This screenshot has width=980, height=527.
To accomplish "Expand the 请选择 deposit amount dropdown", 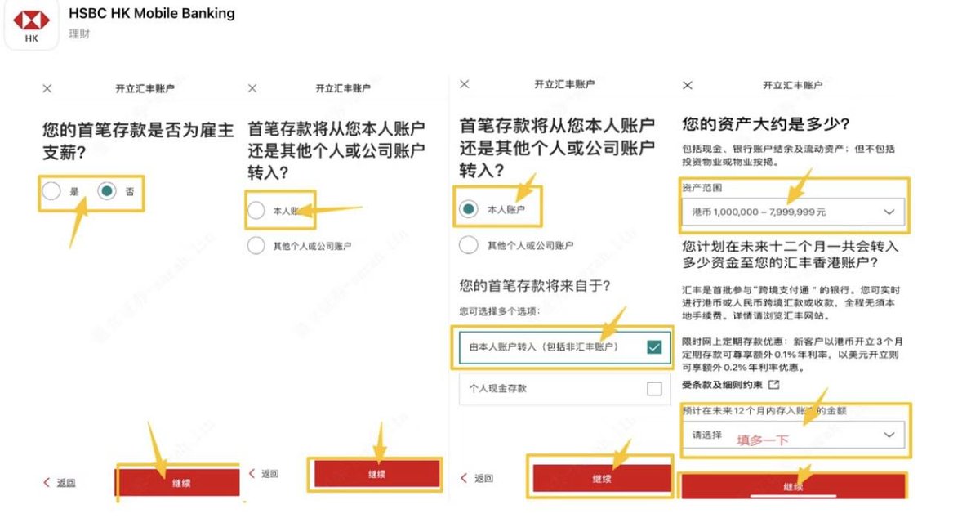I will tap(793, 435).
